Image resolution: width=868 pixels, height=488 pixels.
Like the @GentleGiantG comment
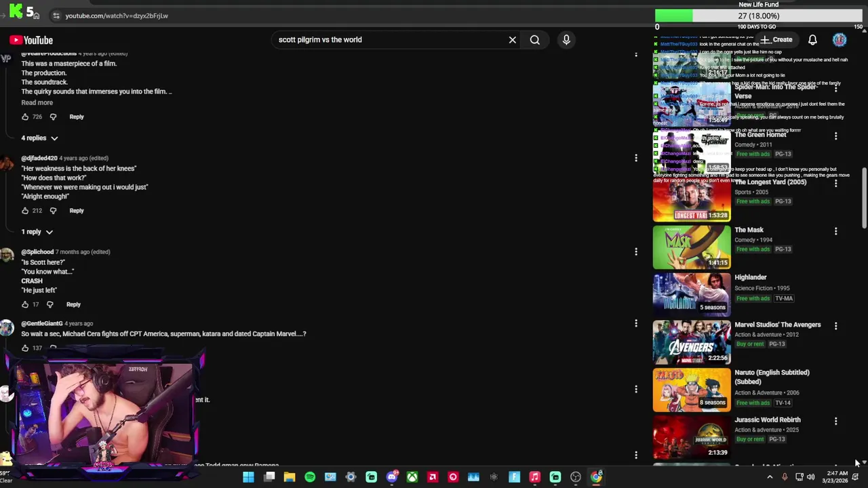[25, 348]
